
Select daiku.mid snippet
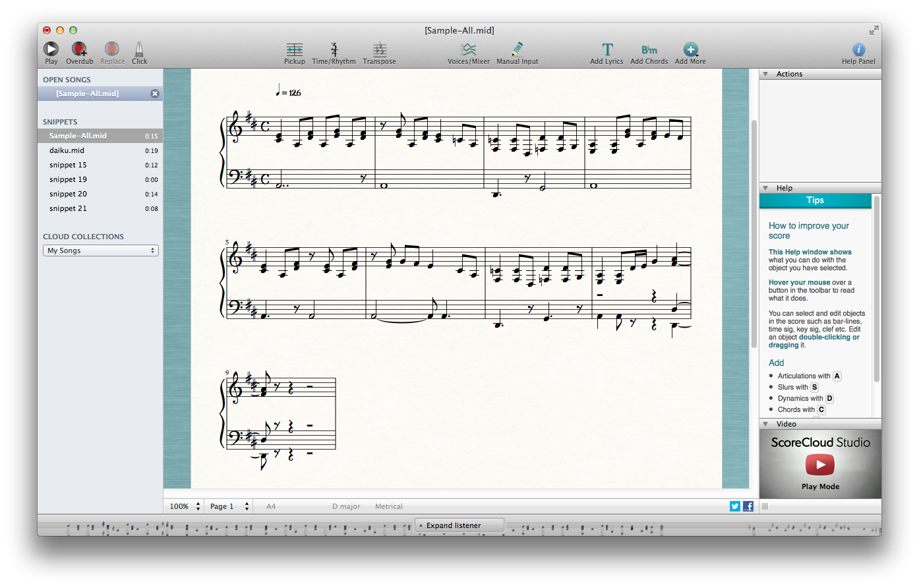coord(67,150)
